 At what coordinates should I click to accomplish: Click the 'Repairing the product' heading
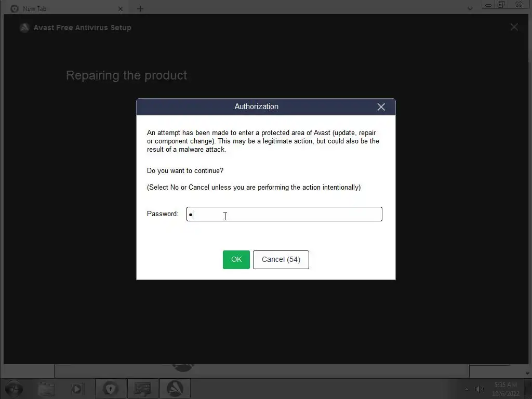coord(127,75)
